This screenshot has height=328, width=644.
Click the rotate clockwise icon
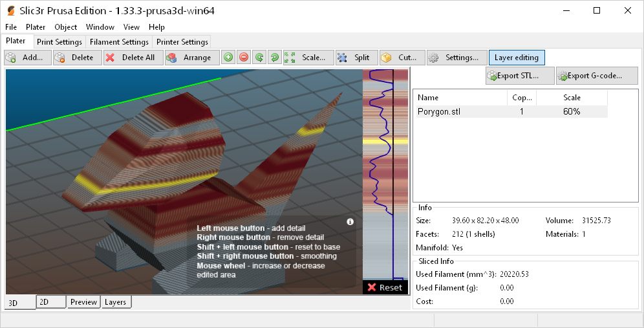275,58
